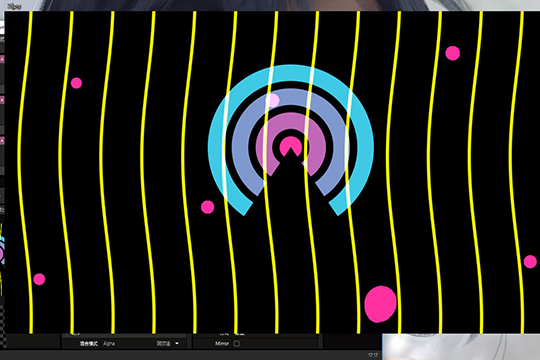Click the pink dot in the upper right

[453, 53]
